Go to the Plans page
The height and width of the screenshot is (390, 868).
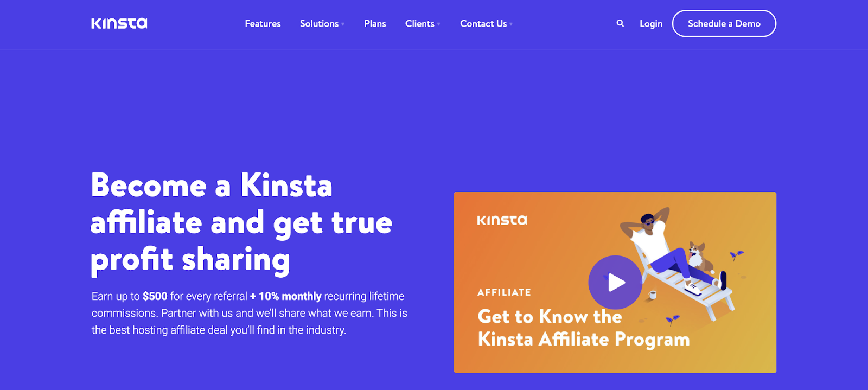click(375, 24)
